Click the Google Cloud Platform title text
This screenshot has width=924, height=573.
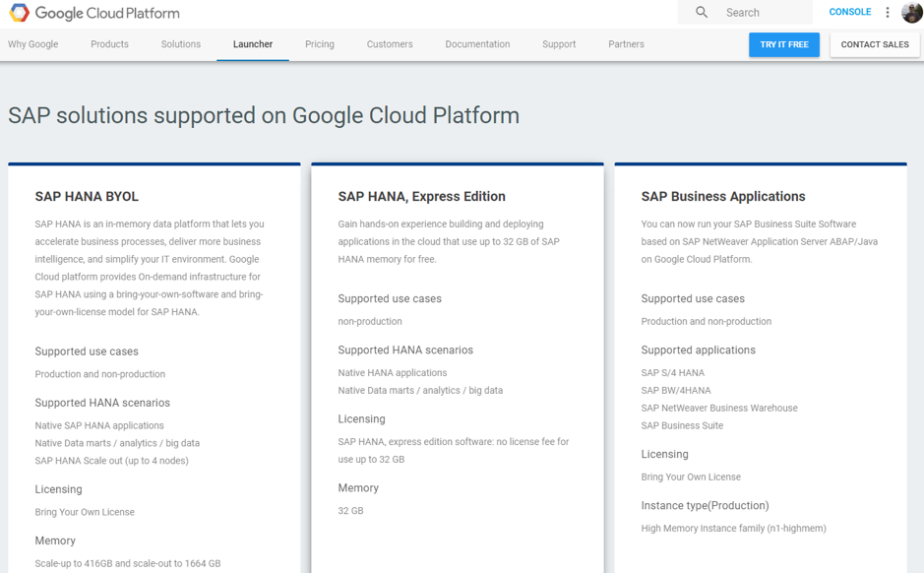point(107,13)
